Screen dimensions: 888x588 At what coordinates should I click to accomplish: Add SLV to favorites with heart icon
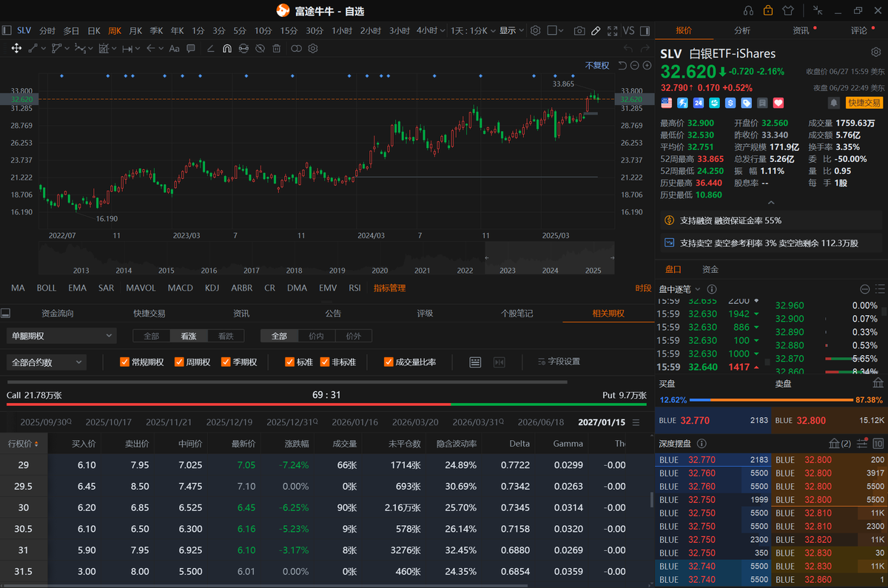pyautogui.click(x=778, y=103)
